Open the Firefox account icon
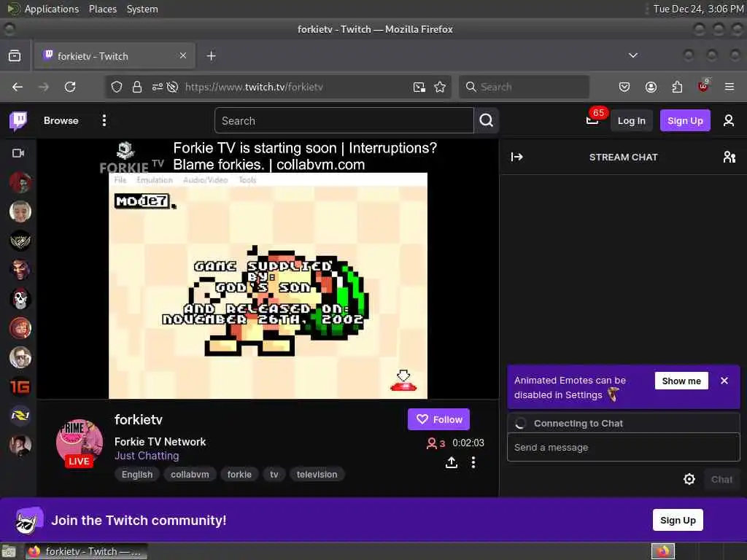The image size is (747, 560). coord(651,87)
